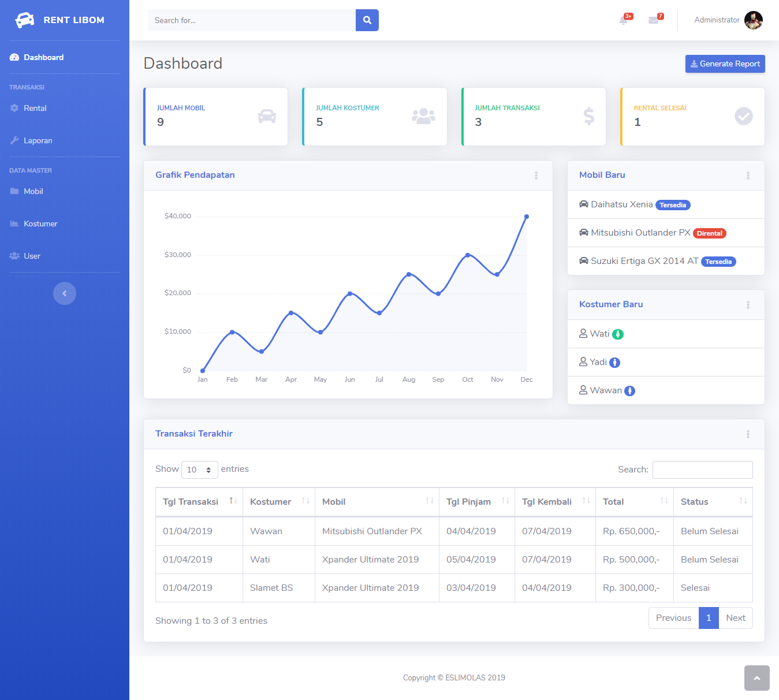Screen dimensions: 779x700
Task: Toggle sort on Total column header
Action: coord(634,501)
